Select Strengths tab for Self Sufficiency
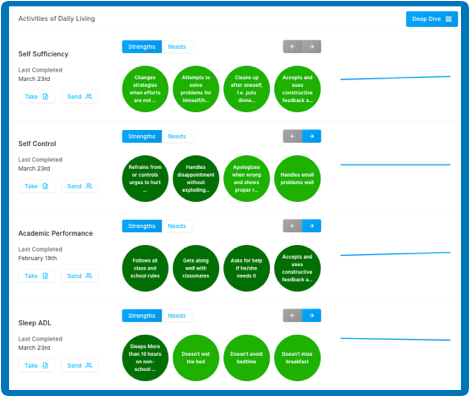 (x=142, y=47)
